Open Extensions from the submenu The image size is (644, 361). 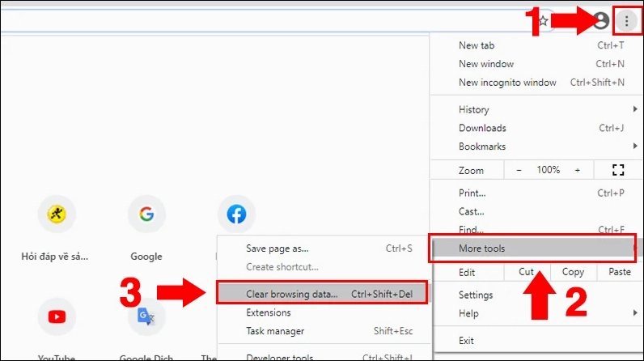pos(324,312)
